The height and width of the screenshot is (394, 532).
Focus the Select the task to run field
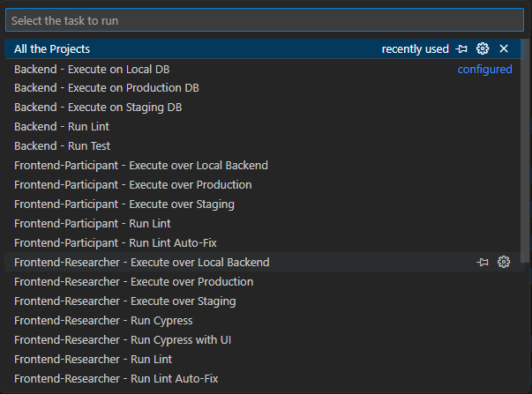[265, 20]
